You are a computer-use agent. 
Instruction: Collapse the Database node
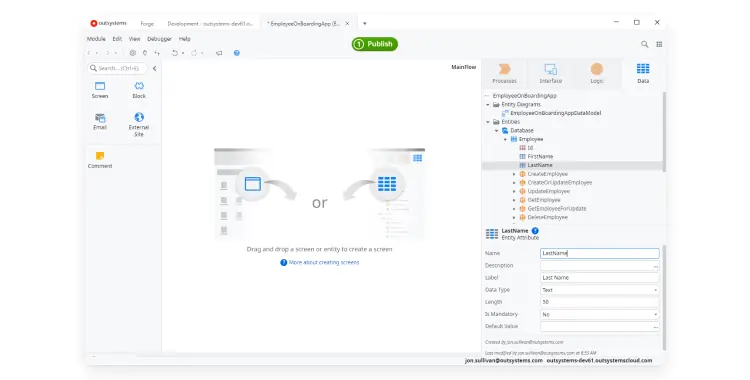pos(496,131)
